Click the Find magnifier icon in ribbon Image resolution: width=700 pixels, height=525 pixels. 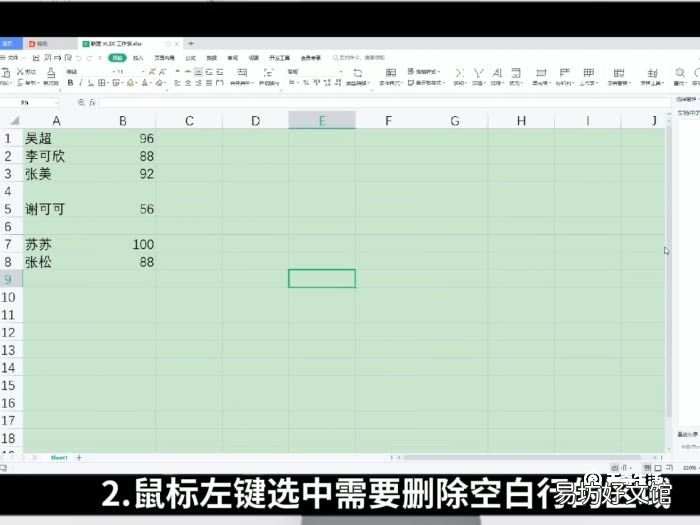[x=680, y=73]
